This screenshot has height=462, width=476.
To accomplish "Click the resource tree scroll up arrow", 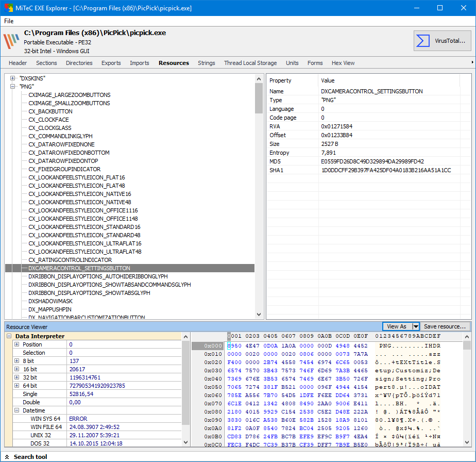I will [259, 79].
